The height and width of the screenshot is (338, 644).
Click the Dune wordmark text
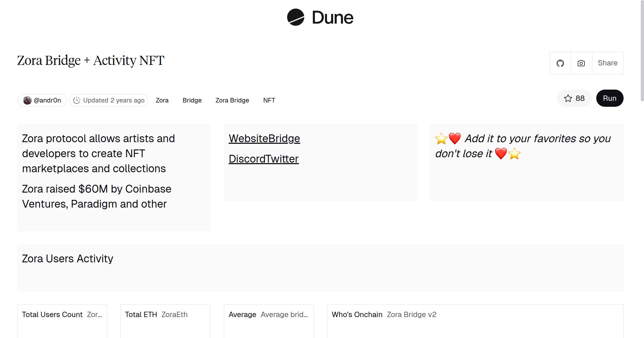coord(332,18)
